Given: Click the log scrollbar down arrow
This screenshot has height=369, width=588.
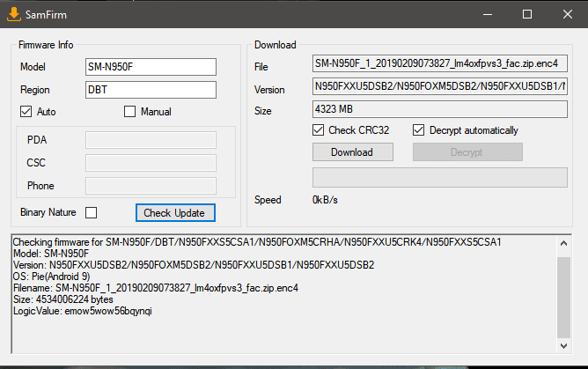Looking at the screenshot, I should pos(563,346).
